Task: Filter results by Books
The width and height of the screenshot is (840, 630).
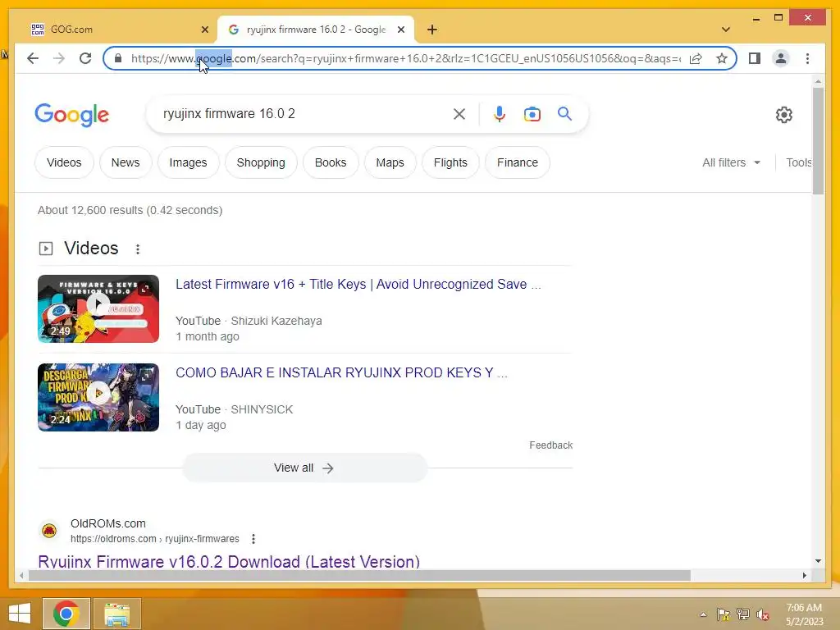Action: tap(331, 162)
